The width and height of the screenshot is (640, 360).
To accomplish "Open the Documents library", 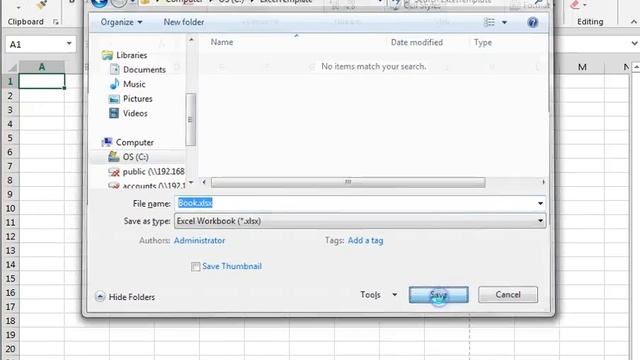I will (x=144, y=70).
